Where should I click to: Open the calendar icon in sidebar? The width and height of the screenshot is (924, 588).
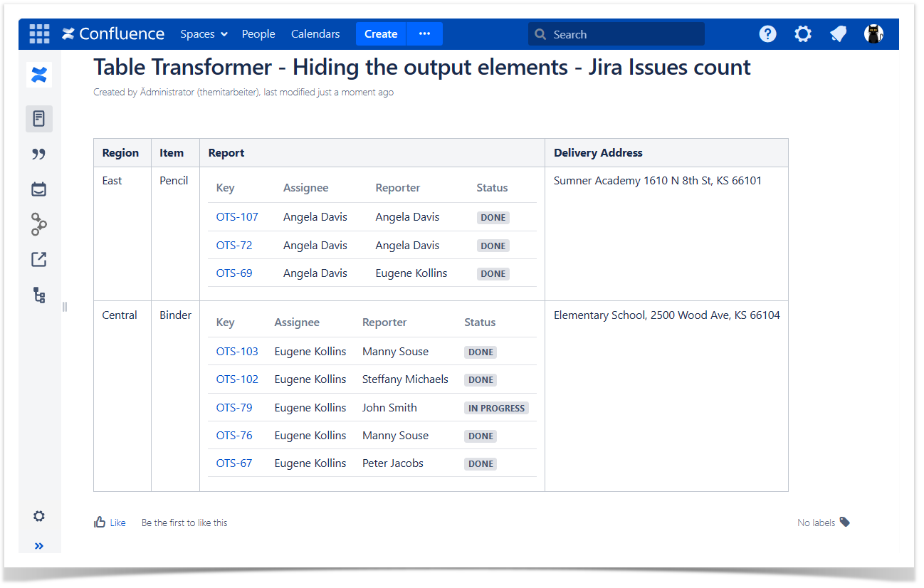coord(39,189)
